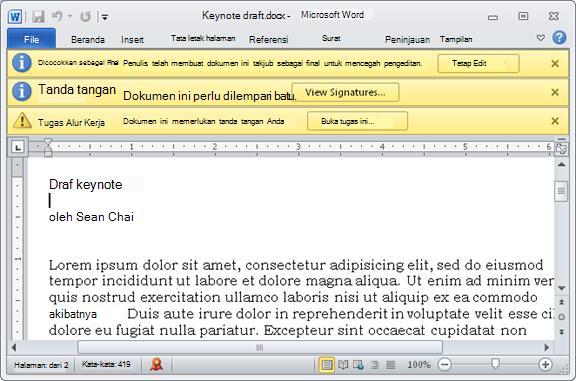This screenshot has width=576, height=381.
Task: Select Web Layout view
Action: (358, 365)
